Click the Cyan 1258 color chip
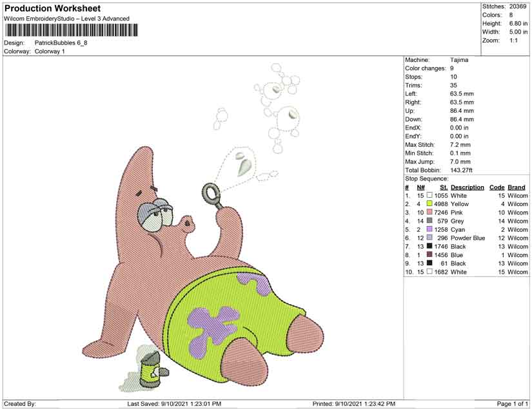The image size is (532, 409). [429, 229]
